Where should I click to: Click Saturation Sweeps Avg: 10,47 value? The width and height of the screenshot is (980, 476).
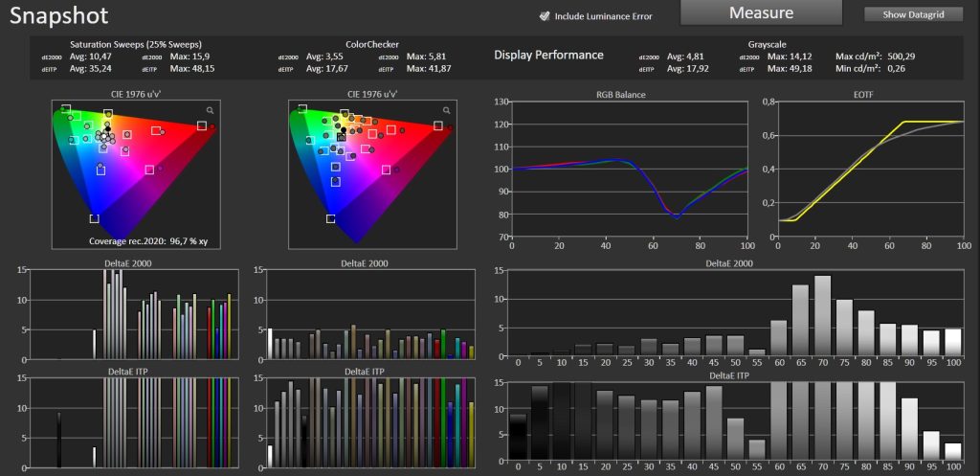90,57
